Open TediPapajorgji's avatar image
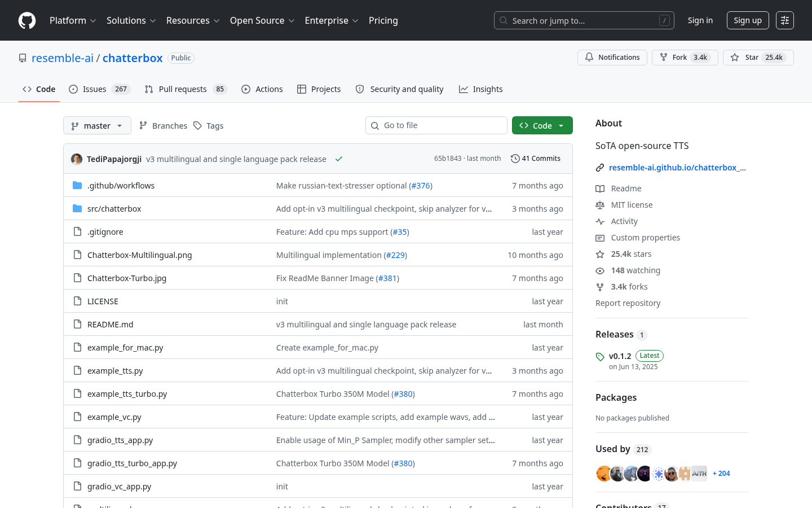This screenshot has width=812, height=508. tap(77, 159)
